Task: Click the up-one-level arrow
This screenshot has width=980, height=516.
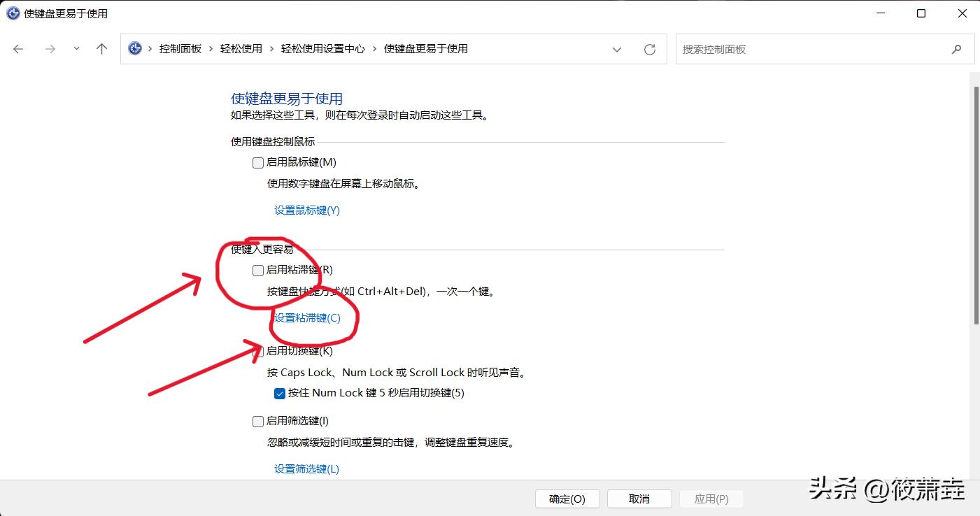Action: 101,48
